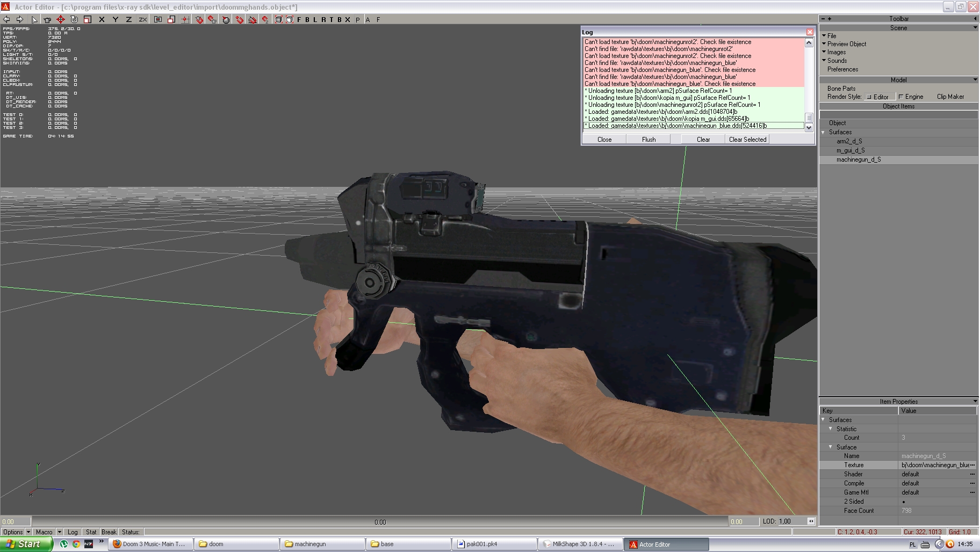
Task: Open Clip Maker
Action: point(950,97)
